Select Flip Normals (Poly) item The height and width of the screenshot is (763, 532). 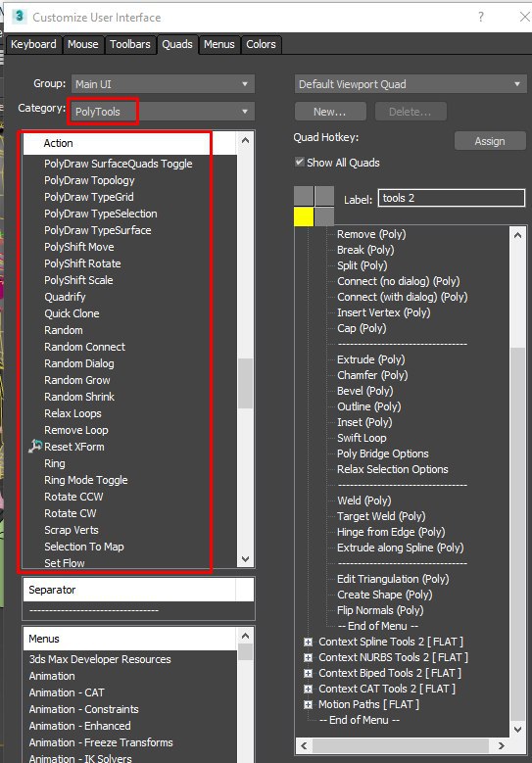(x=380, y=610)
